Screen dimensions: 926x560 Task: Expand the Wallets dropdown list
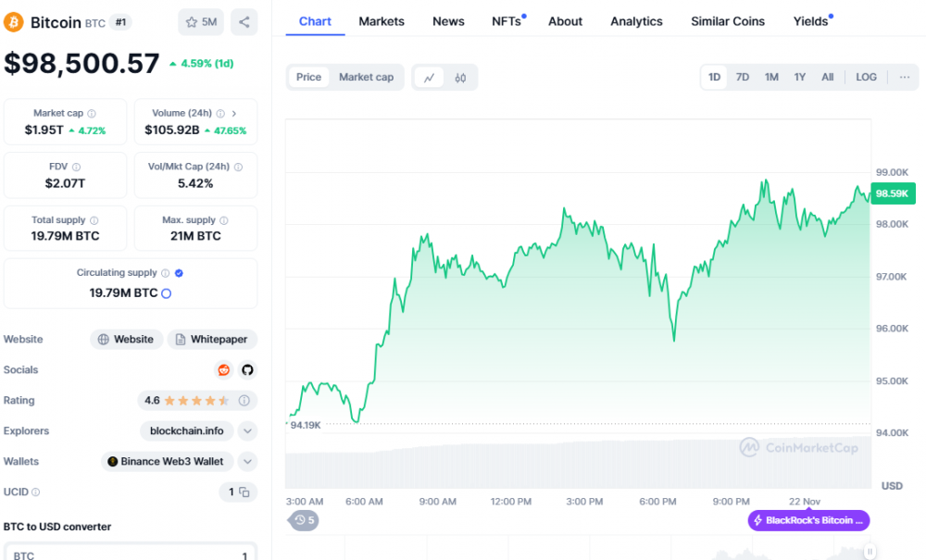247,462
